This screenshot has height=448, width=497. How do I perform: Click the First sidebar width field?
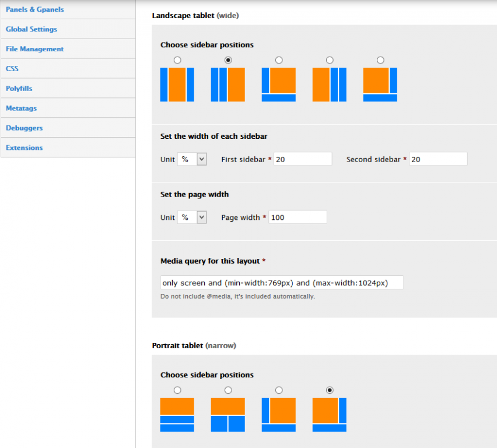303,159
